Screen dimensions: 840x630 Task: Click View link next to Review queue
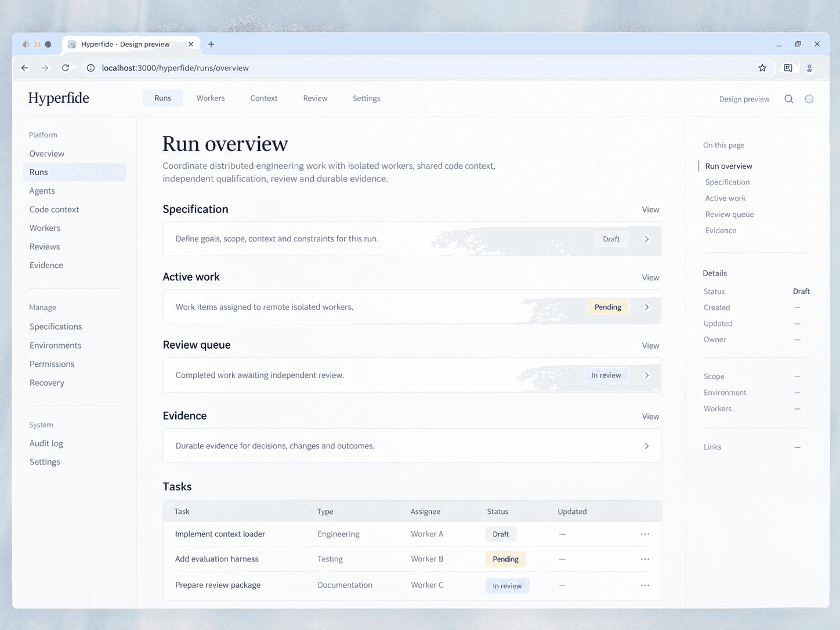(650, 345)
